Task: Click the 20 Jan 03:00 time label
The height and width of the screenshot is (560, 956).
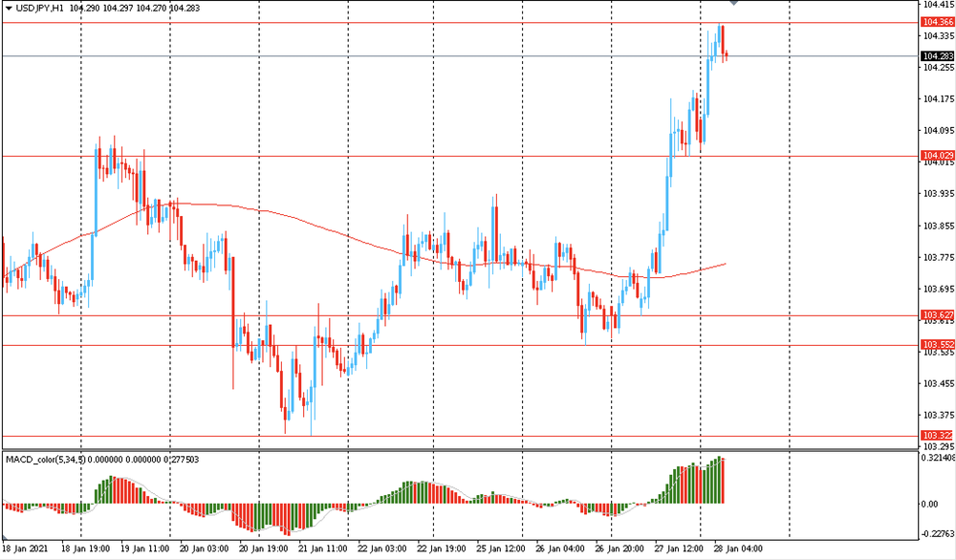Action: click(x=205, y=549)
